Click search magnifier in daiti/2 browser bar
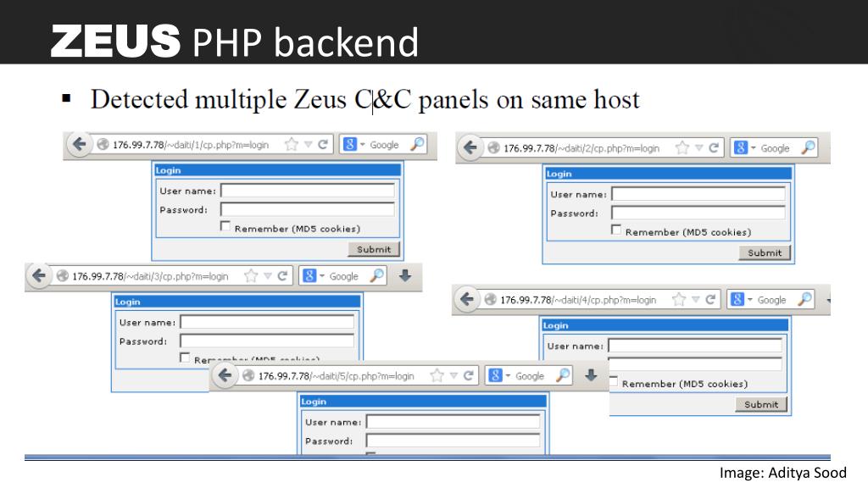The image size is (868, 488). point(808,147)
